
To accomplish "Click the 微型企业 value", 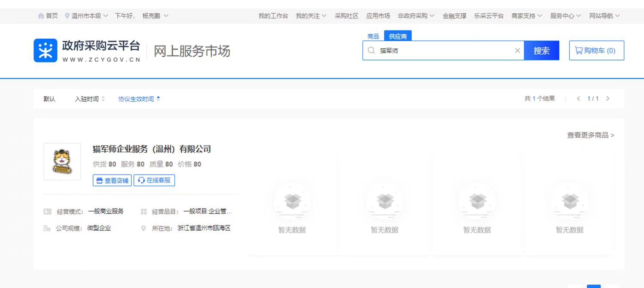I will pyautogui.click(x=99, y=228).
